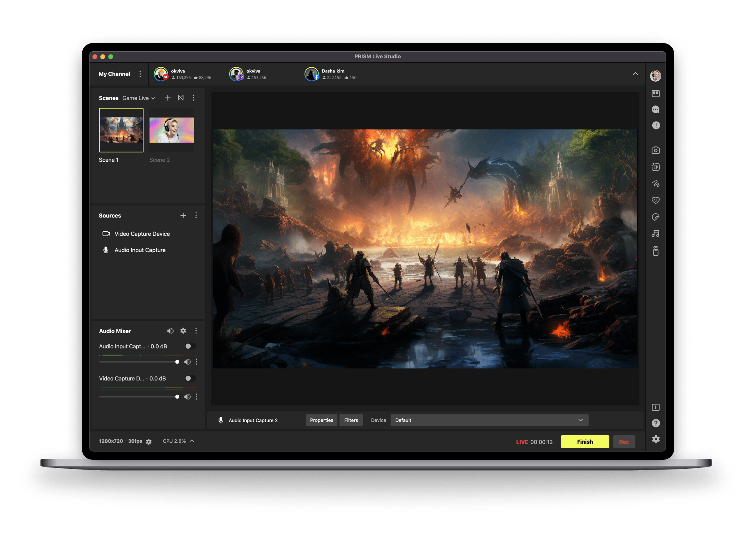Open the drawing pen scribble icon
756x541 pixels.
(656, 184)
